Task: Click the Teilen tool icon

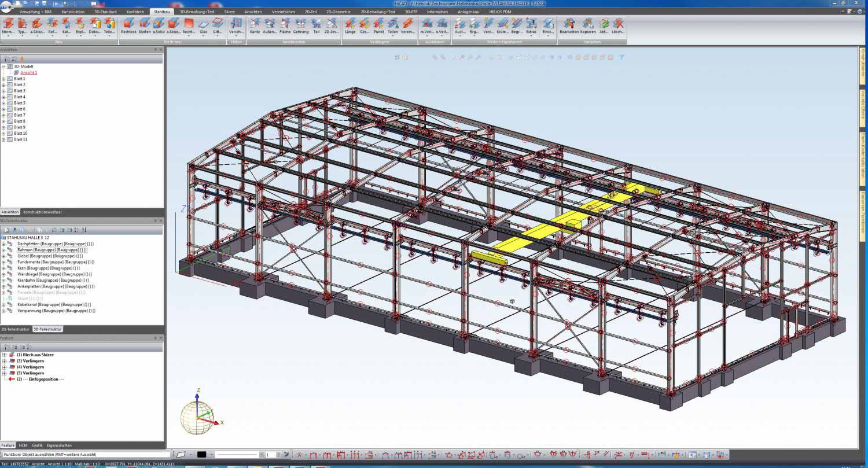Action: 393,24
